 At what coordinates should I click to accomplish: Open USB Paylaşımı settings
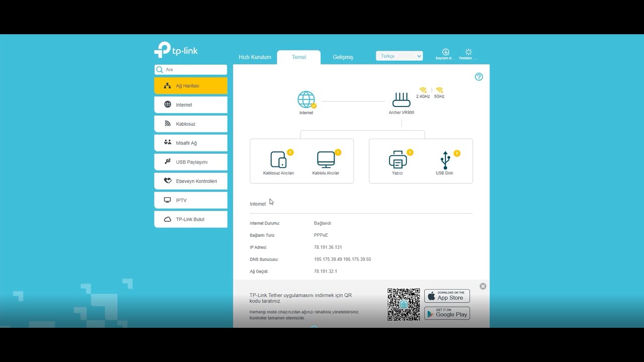pos(191,162)
